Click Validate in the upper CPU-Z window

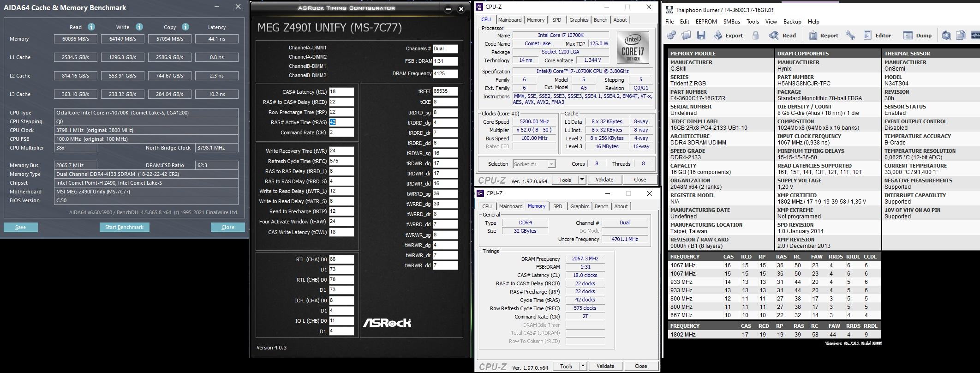point(604,180)
